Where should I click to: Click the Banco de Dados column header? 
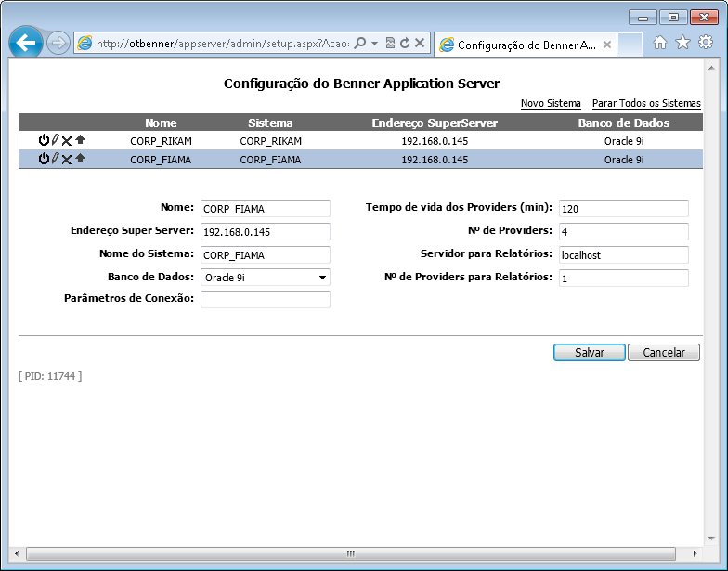(x=624, y=123)
